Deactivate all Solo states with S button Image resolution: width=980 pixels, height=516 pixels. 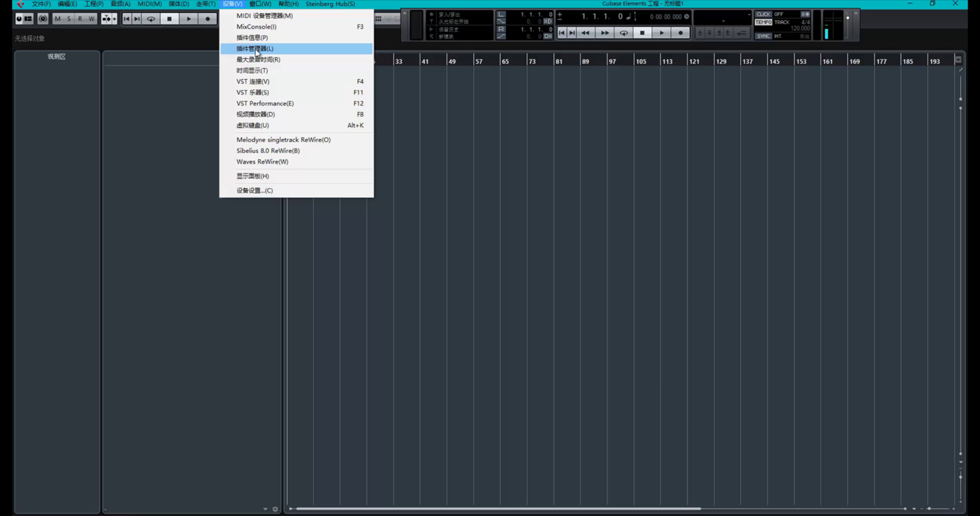[69, 19]
